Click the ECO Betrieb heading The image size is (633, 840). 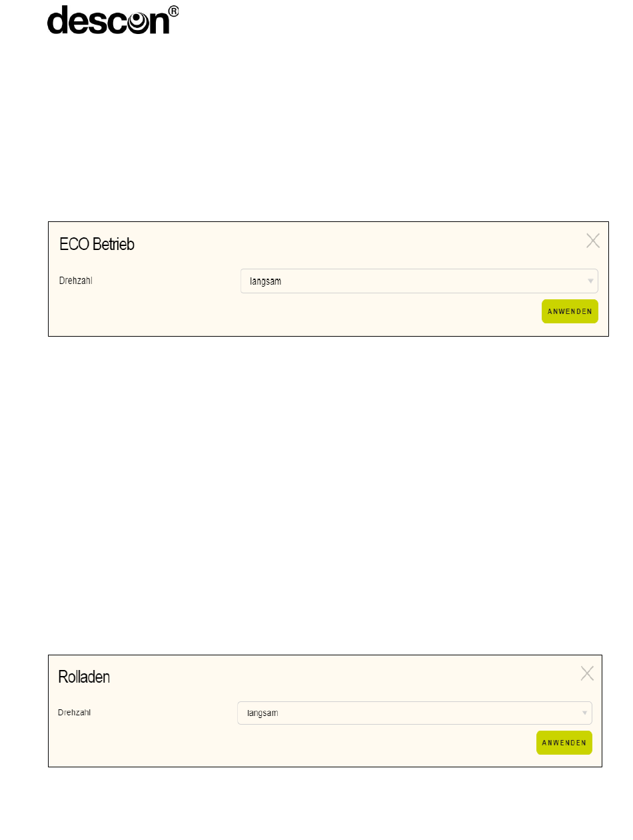97,244
